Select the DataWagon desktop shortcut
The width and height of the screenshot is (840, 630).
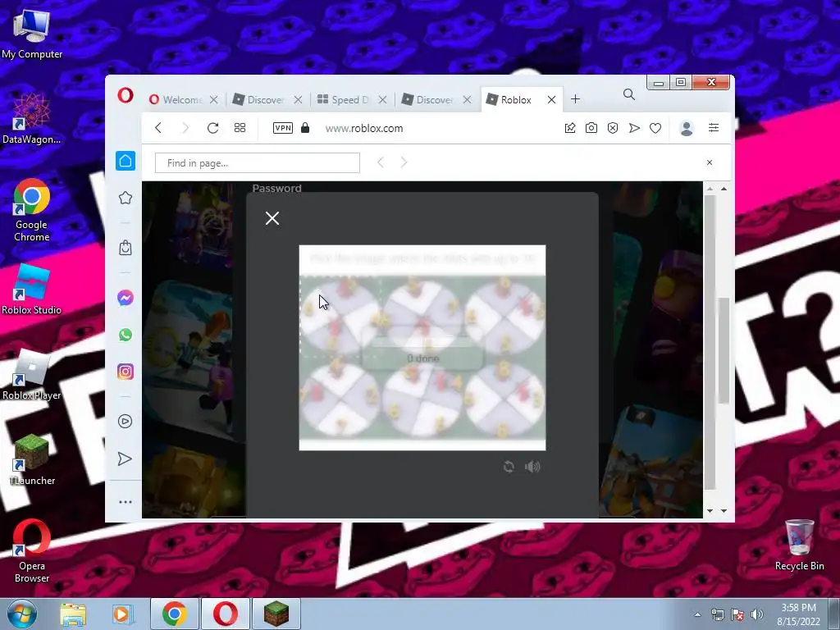(32, 118)
